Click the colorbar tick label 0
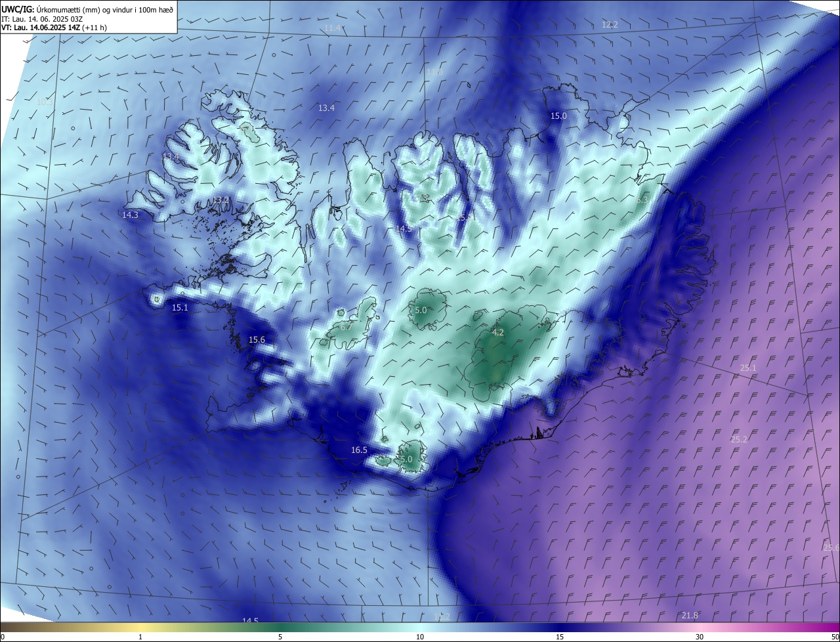The image size is (840, 642). [3, 637]
